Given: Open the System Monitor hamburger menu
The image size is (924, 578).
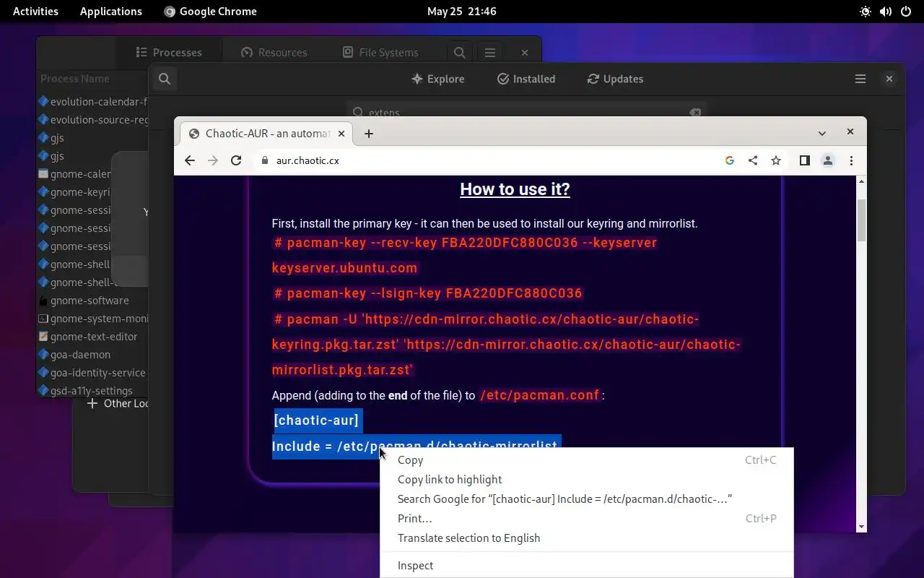Looking at the screenshot, I should 490,52.
